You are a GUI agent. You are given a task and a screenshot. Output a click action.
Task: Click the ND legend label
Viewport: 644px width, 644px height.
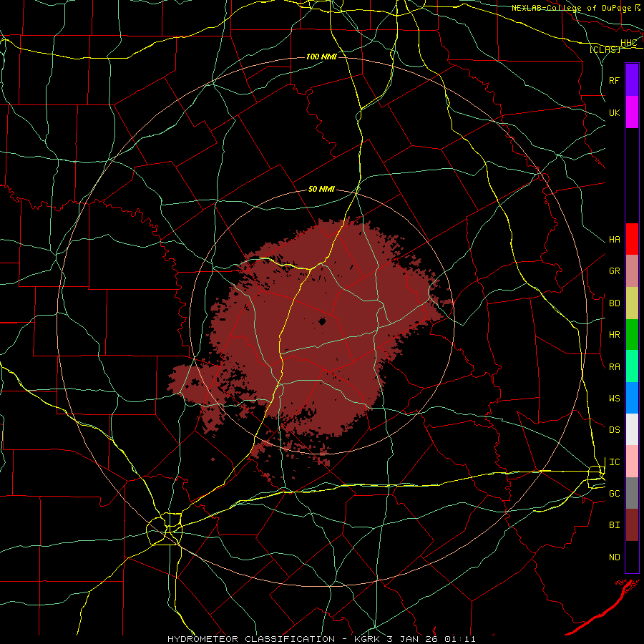(614, 557)
